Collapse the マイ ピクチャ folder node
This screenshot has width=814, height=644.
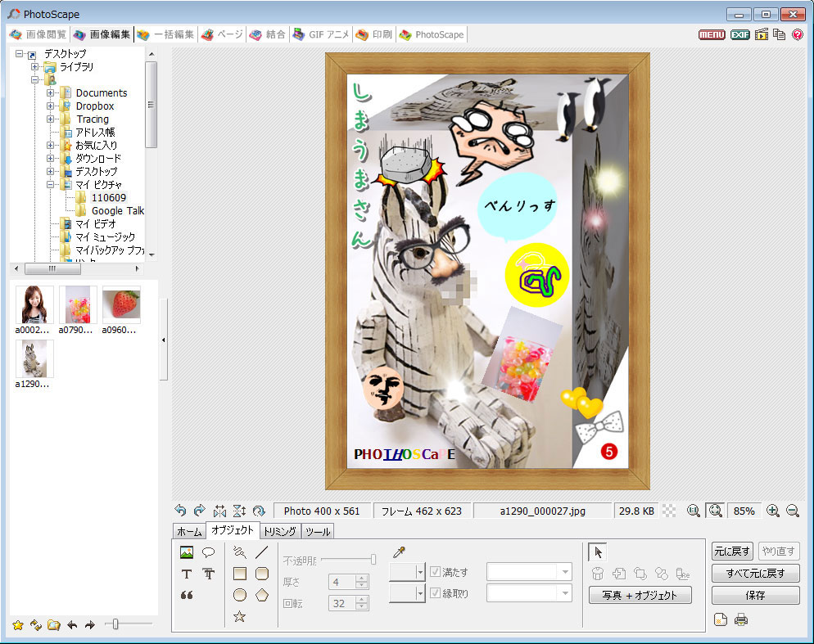pyautogui.click(x=50, y=184)
